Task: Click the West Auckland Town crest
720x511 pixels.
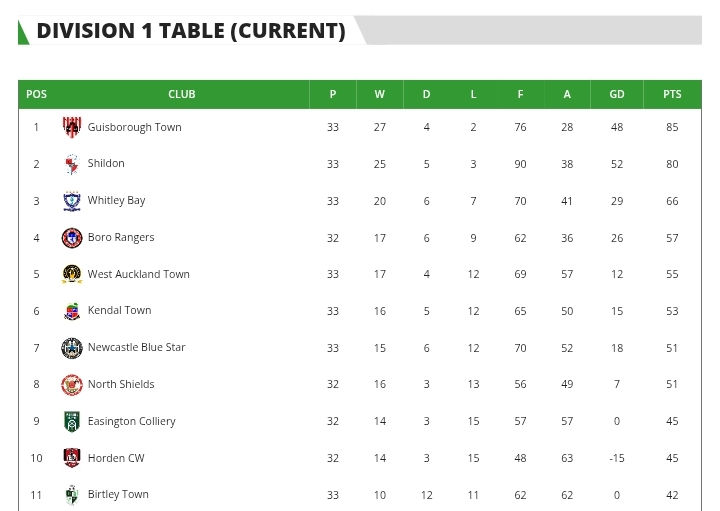Action: coord(71,274)
